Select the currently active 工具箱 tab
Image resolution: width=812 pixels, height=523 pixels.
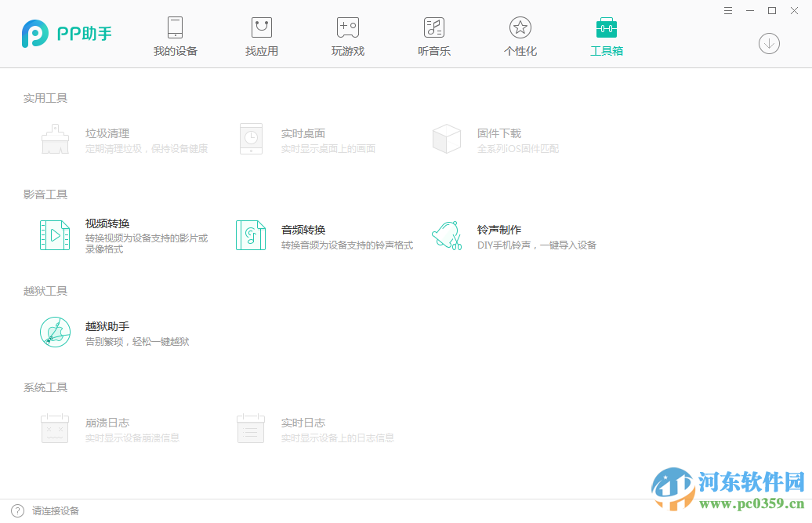(x=606, y=35)
